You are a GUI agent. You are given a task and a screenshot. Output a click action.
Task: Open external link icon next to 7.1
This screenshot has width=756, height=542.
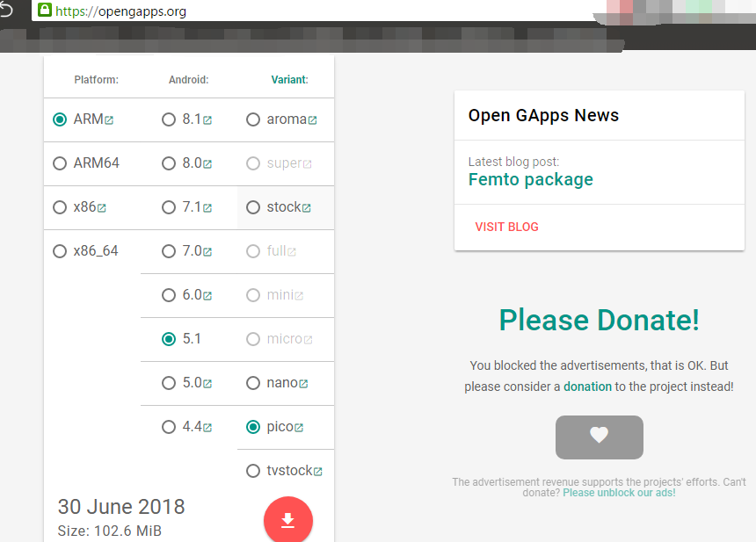[x=207, y=208]
